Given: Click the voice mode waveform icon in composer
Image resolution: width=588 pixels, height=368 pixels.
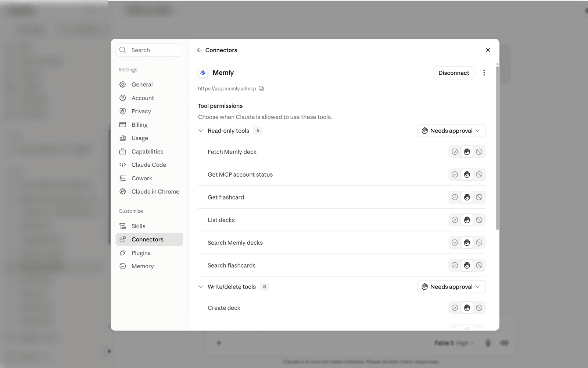Looking at the screenshot, I should click(504, 343).
